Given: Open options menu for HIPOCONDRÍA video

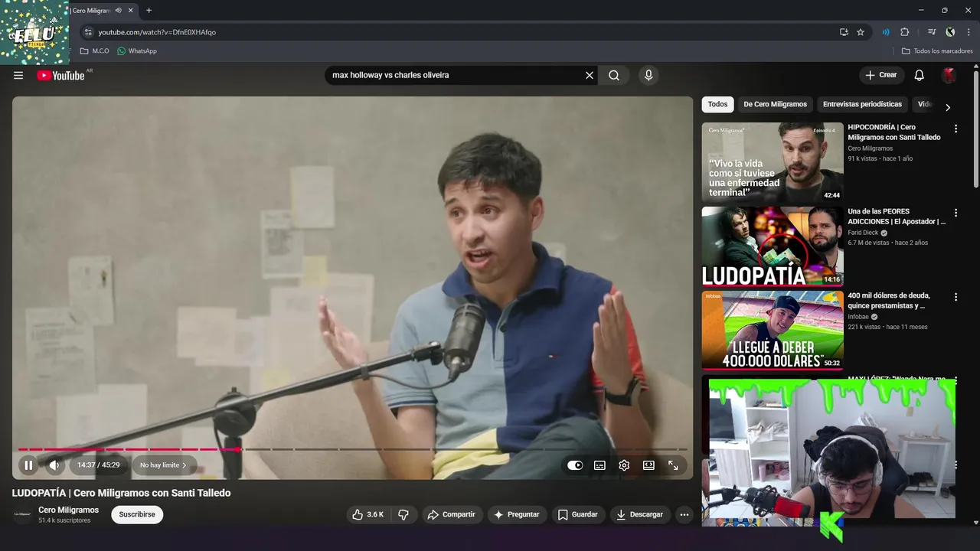Looking at the screenshot, I should (x=955, y=129).
